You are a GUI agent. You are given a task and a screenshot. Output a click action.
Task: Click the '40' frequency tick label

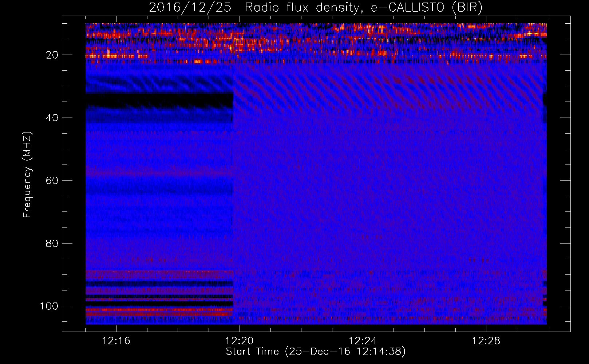52,118
